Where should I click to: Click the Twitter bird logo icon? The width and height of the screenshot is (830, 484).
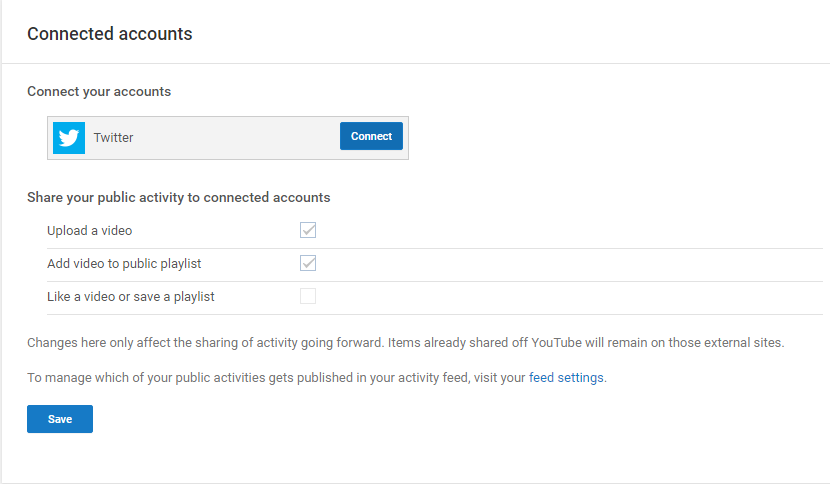pos(69,138)
